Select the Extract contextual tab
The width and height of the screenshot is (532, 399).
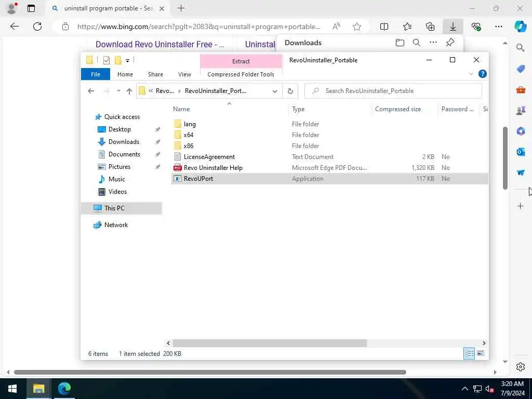pos(241,61)
